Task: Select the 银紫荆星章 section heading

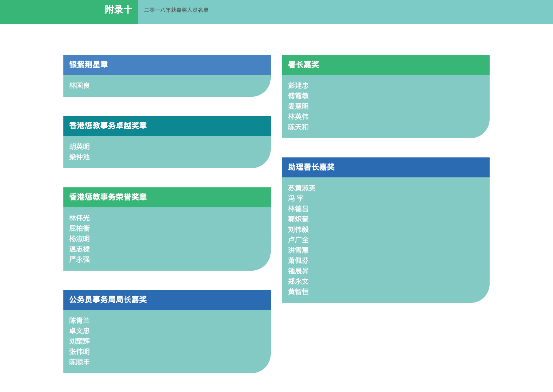Action: coord(88,65)
